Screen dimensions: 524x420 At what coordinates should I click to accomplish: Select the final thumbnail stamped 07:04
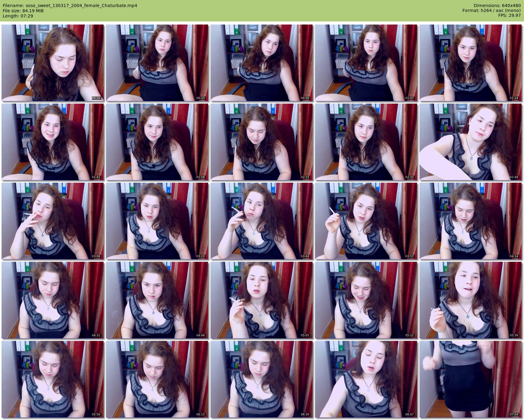(x=470, y=379)
